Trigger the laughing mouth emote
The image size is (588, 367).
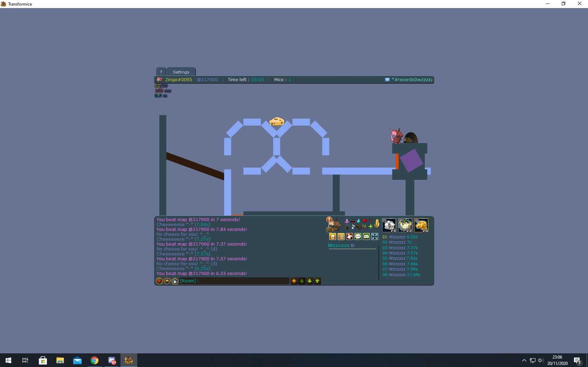pos(353,221)
